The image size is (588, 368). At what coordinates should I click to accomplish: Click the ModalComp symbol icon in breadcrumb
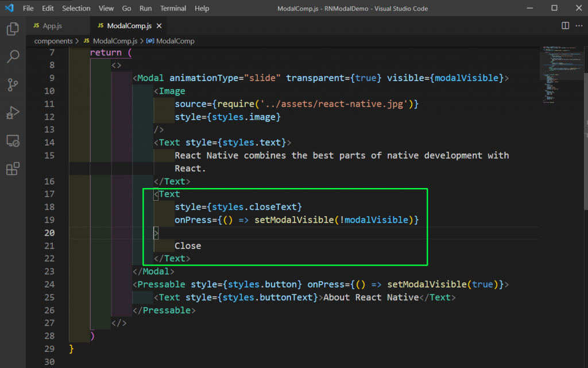(x=150, y=41)
